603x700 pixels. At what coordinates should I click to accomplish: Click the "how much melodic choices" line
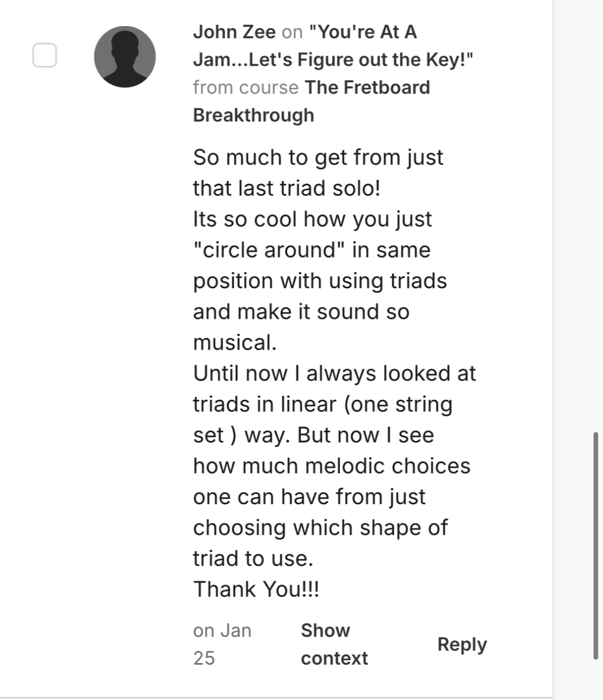[x=331, y=466]
